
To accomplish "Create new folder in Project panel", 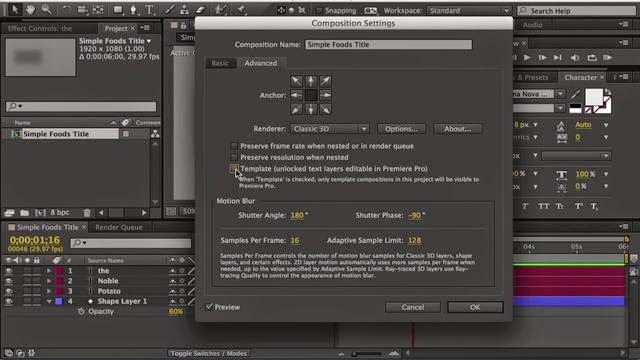I will click(24, 213).
